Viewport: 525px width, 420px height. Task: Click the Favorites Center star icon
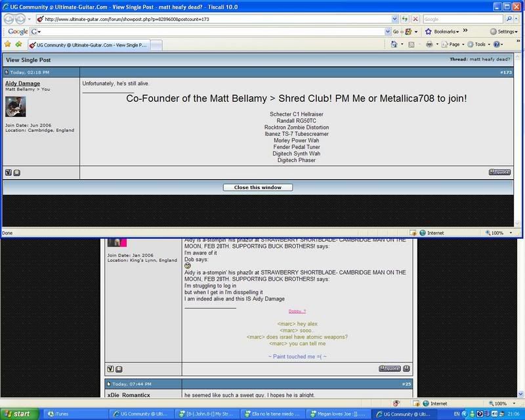7,44
